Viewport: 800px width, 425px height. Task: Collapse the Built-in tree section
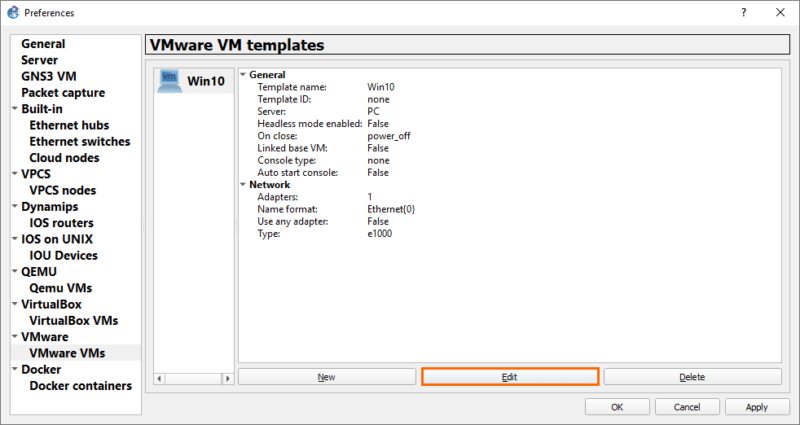(x=15, y=109)
